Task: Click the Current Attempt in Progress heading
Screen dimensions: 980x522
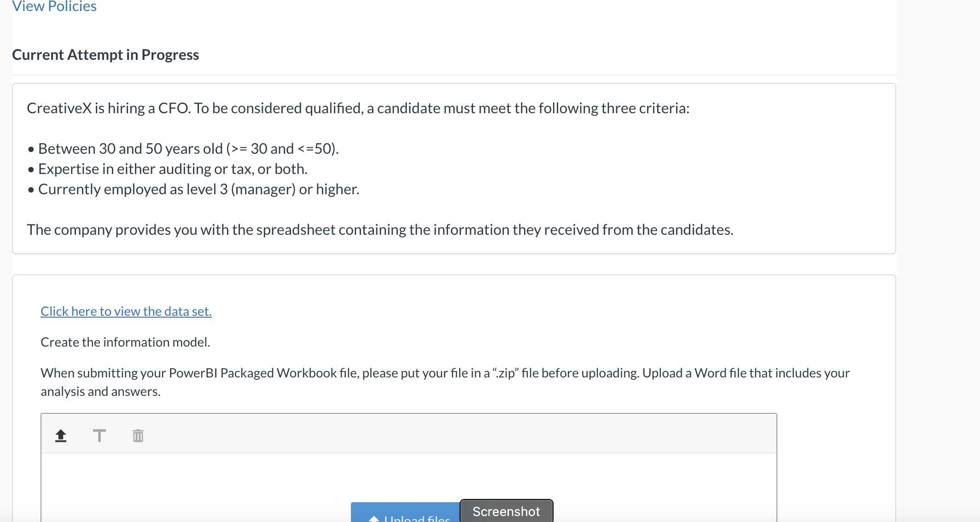Action: (105, 55)
